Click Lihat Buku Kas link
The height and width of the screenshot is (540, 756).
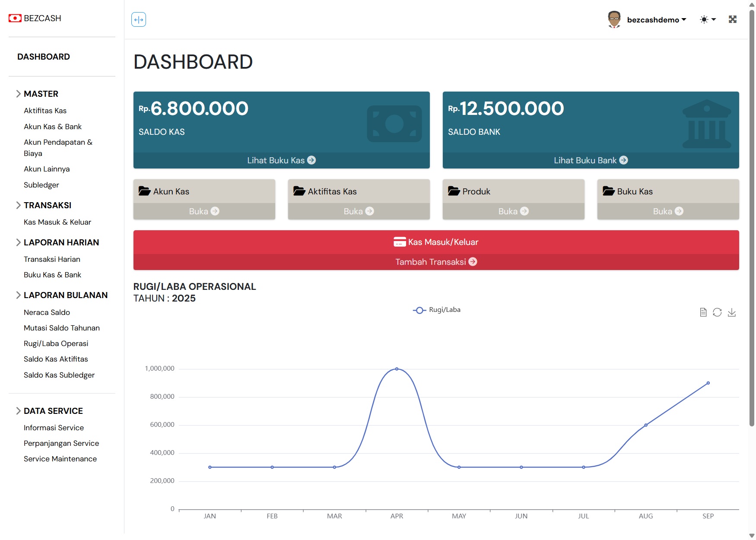pyautogui.click(x=281, y=160)
